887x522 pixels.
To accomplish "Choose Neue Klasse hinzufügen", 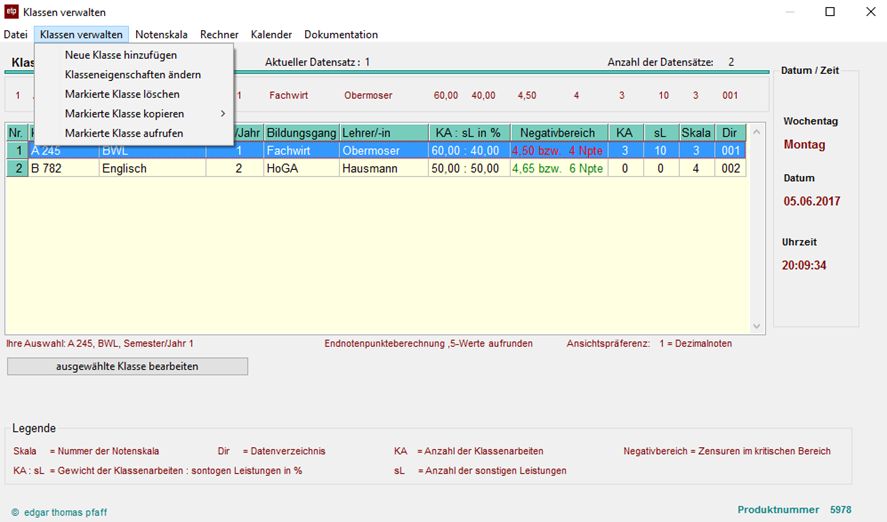I will [121, 55].
